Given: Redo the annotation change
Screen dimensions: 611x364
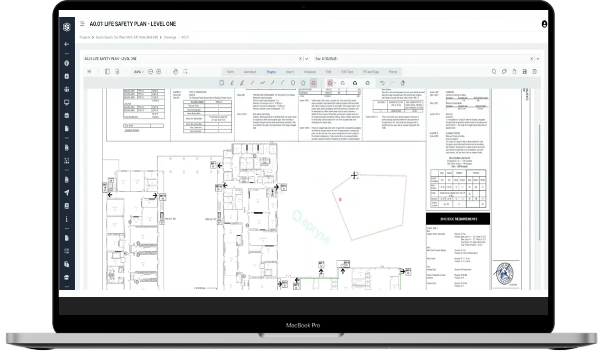Looking at the screenshot, I should [x=392, y=83].
